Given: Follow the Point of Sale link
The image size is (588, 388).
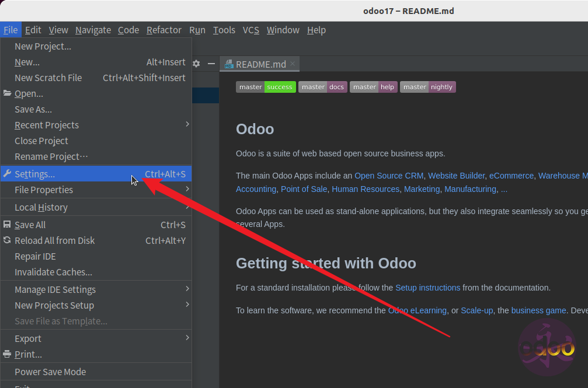Looking at the screenshot, I should [x=304, y=189].
